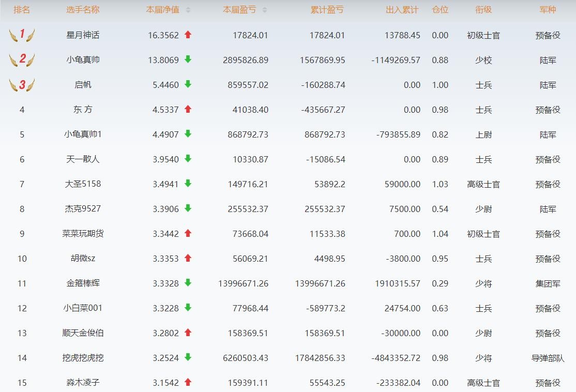This screenshot has width=576, height=392.
Task: Select cumulative value 4498.95
Action: 329,259
